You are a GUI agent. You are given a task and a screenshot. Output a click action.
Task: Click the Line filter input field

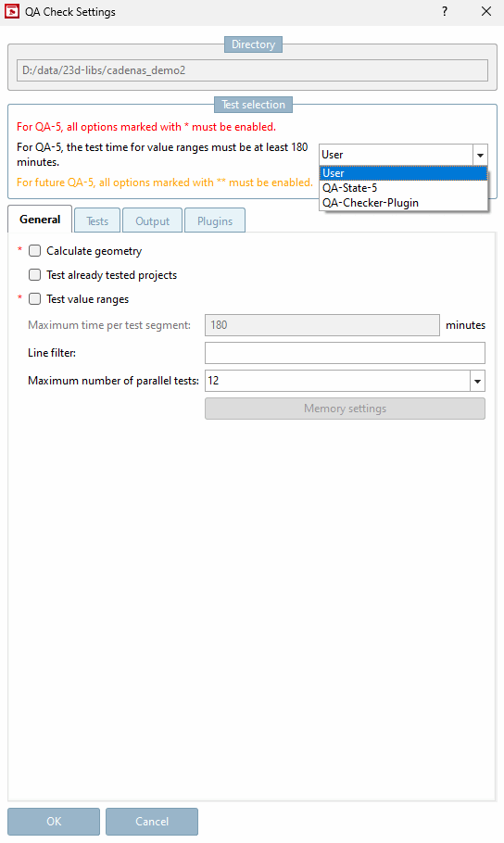click(x=345, y=353)
